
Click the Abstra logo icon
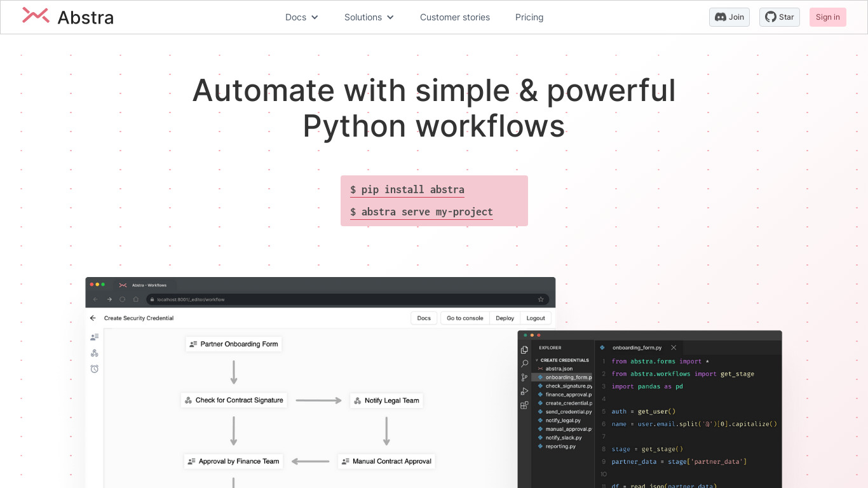(36, 16)
